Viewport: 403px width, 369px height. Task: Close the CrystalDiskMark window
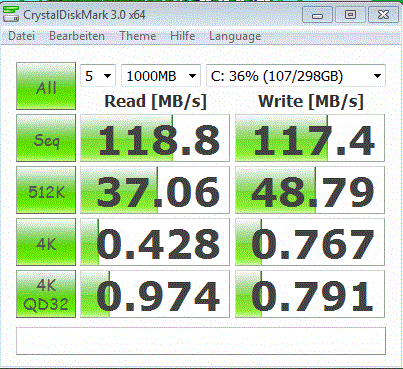point(383,15)
